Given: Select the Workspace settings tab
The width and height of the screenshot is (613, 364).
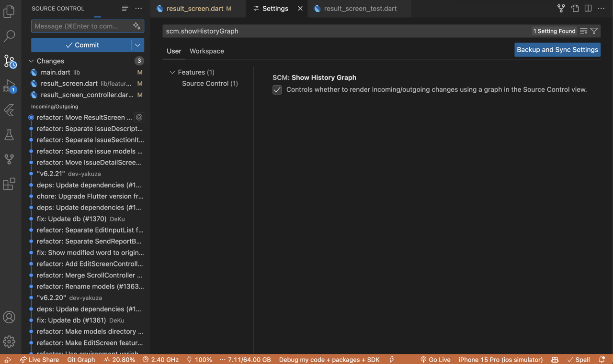Looking at the screenshot, I should tap(207, 51).
